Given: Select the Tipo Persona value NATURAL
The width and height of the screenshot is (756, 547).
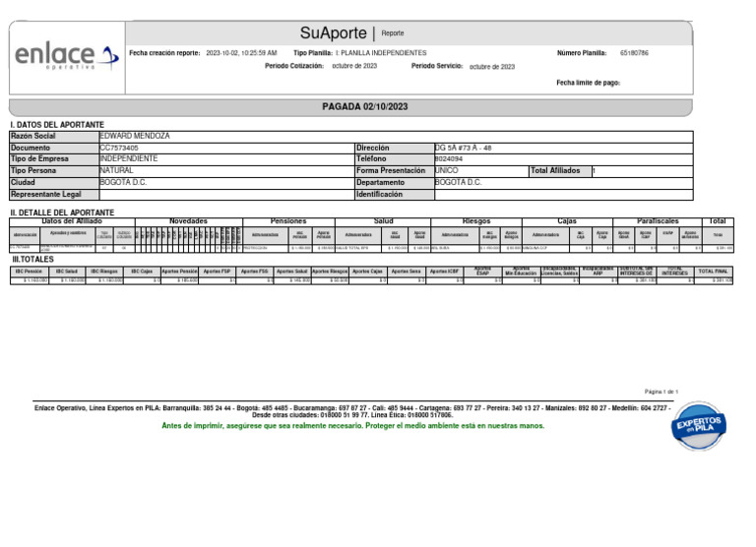Looking at the screenshot, I should (116, 170).
